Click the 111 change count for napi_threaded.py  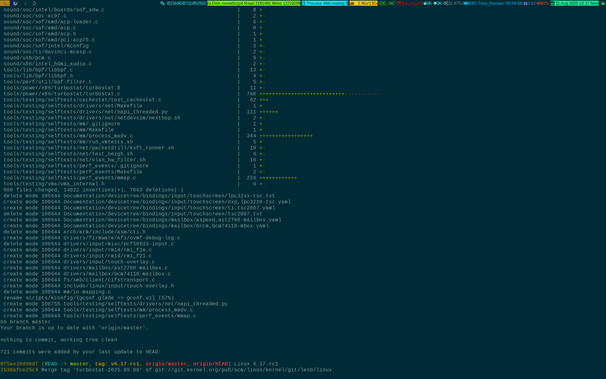tap(251, 112)
